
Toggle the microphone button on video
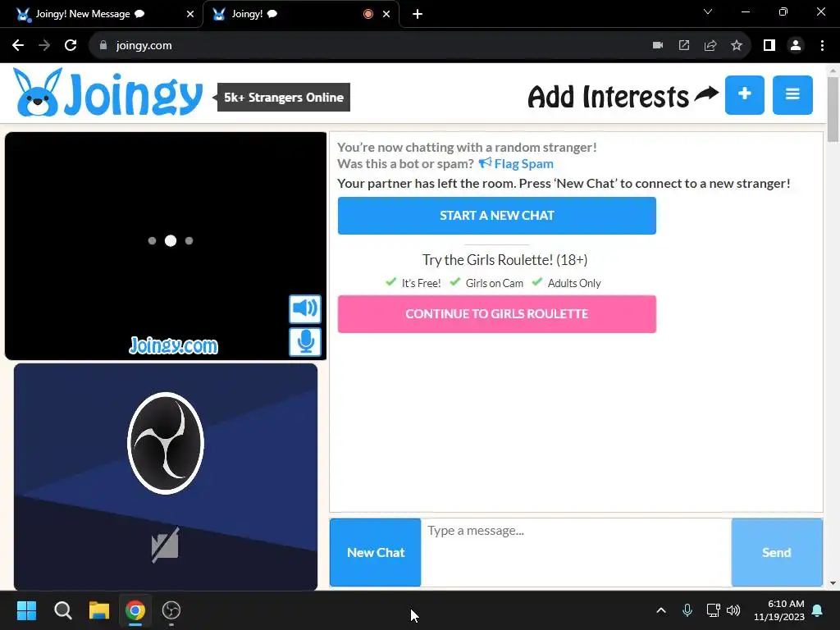[305, 342]
